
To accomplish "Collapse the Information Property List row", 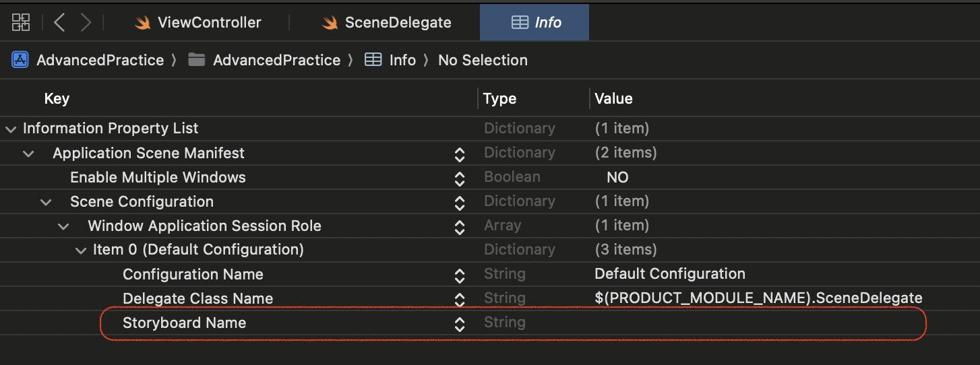I will tap(11, 129).
